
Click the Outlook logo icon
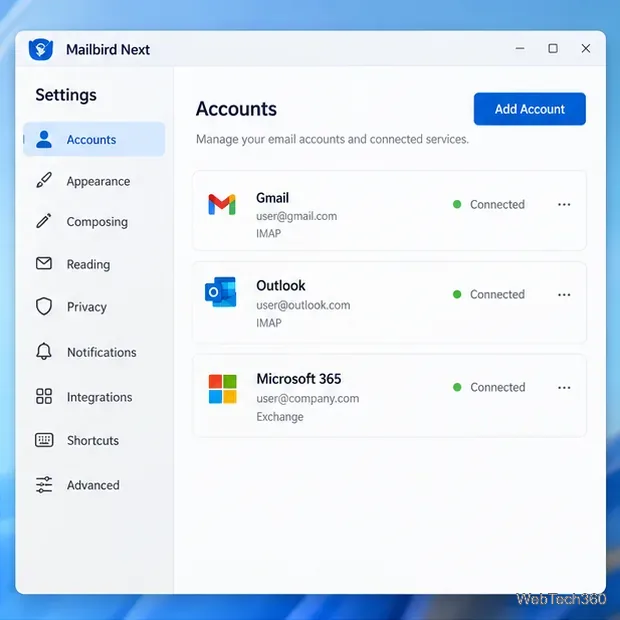point(221,292)
